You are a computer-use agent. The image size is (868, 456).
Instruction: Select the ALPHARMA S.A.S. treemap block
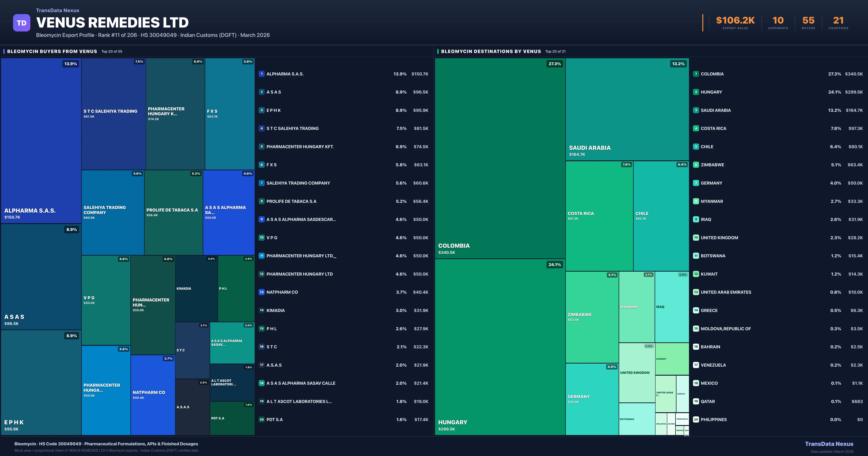coord(41,140)
